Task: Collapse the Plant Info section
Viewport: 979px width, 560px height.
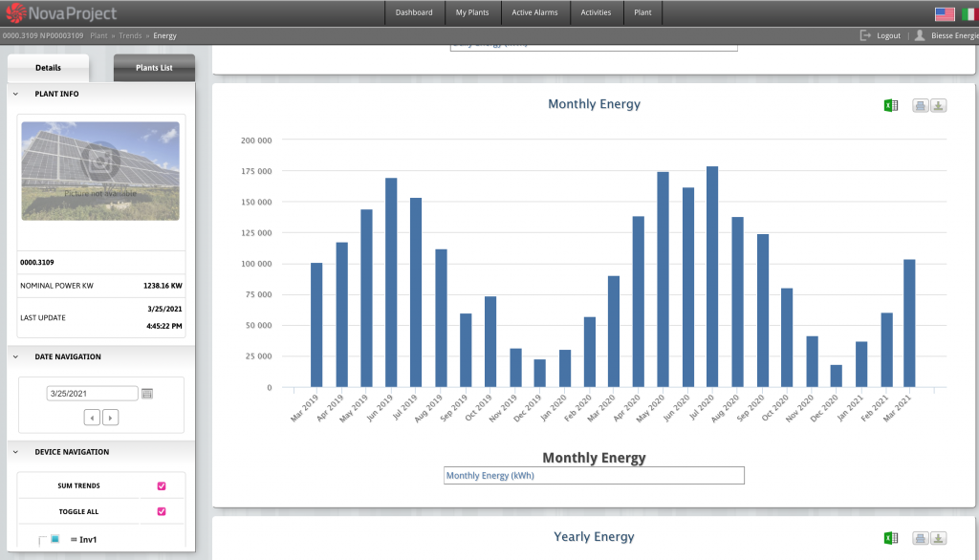Action: point(15,94)
